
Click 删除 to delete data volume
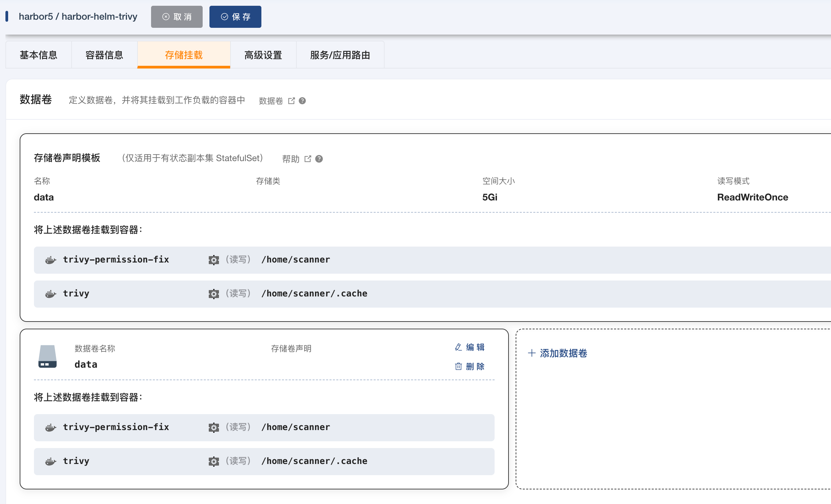pyautogui.click(x=470, y=366)
